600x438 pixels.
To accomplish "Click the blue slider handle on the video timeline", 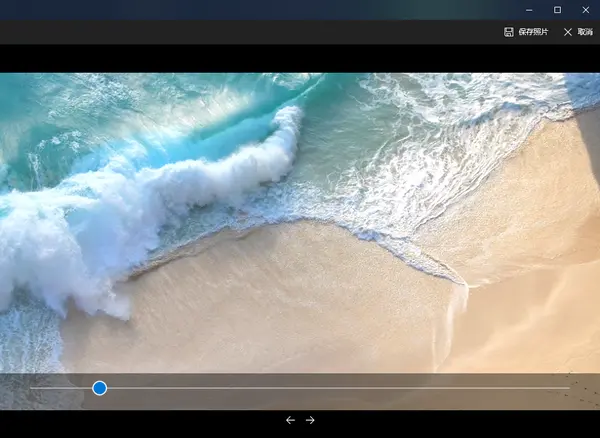I will (x=99, y=388).
